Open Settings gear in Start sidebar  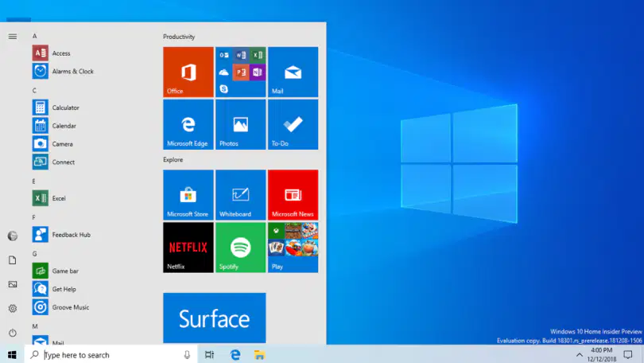click(13, 308)
